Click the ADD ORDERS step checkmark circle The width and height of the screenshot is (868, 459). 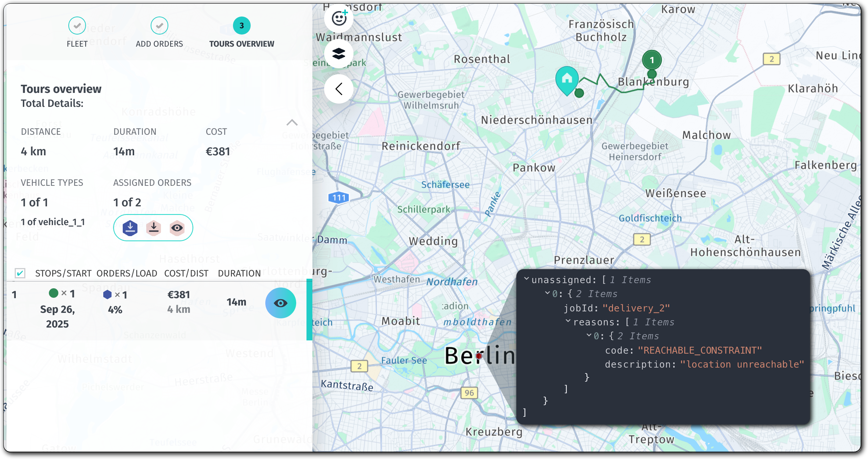[x=159, y=26]
